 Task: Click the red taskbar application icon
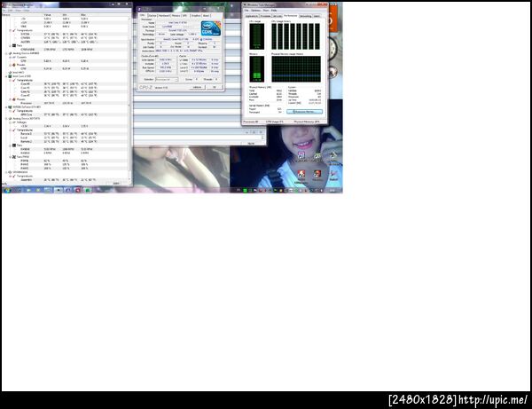[x=78, y=191]
